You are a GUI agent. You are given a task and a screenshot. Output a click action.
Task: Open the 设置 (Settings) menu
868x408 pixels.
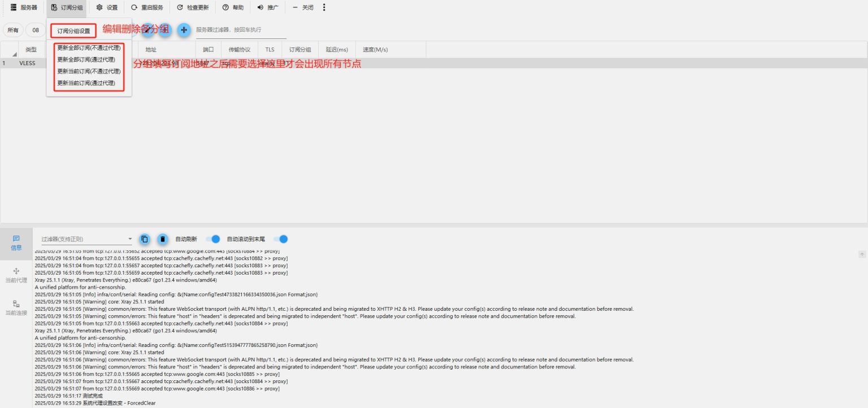107,7
